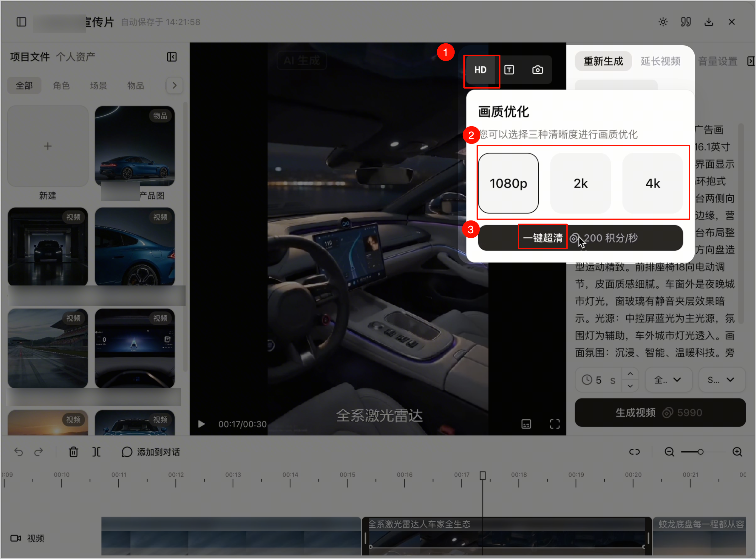Click the 生成视频 button
The image size is (756, 559).
point(660,412)
